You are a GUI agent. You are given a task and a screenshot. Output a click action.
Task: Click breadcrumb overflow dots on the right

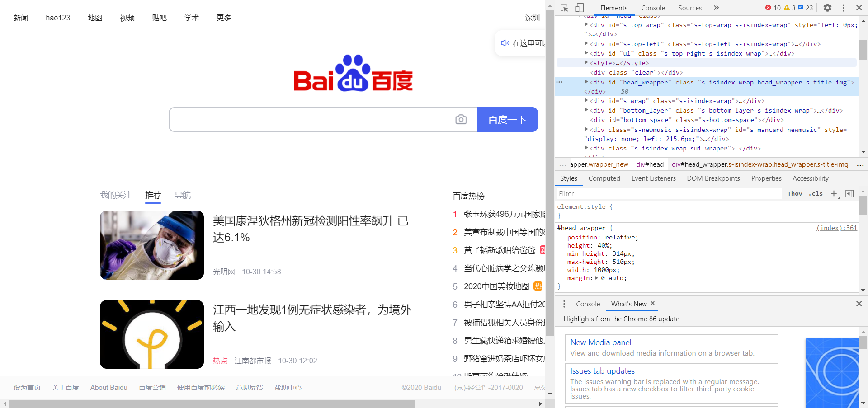tap(860, 165)
